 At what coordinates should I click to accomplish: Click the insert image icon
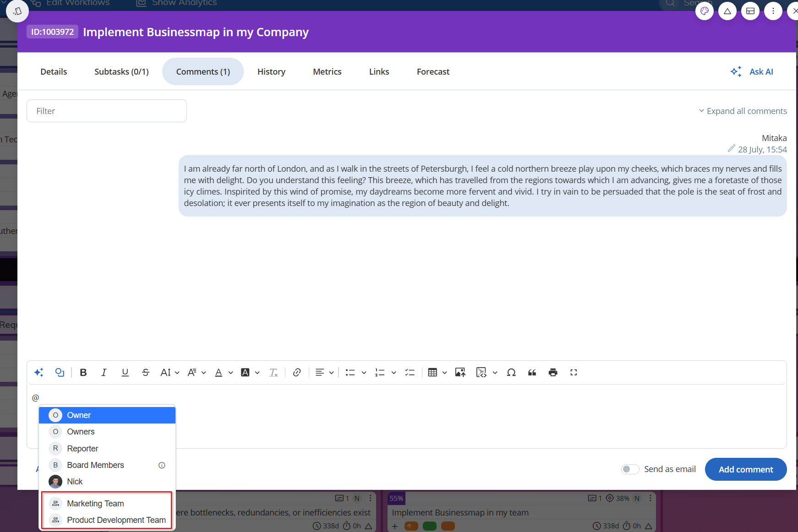click(460, 373)
